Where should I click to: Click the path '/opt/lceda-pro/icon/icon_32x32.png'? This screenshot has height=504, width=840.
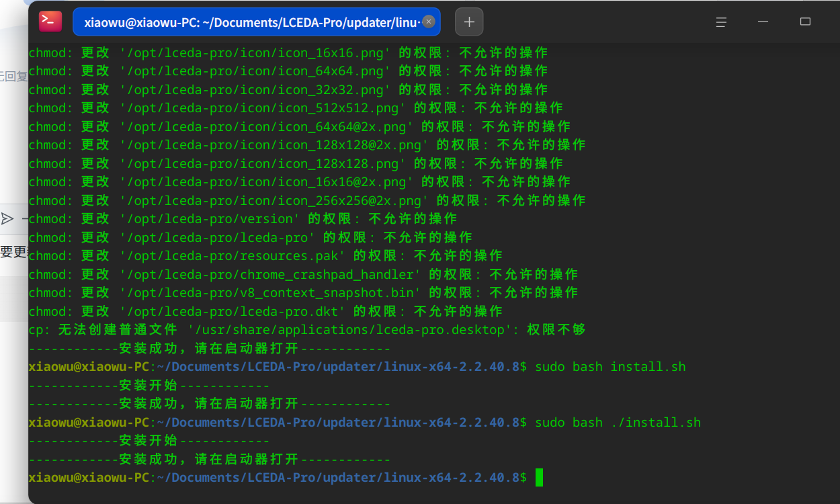click(255, 89)
